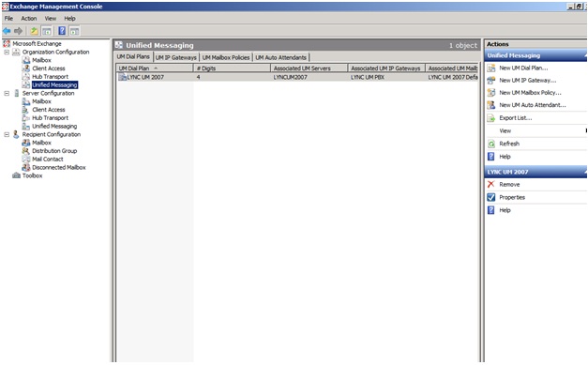Click the Remove action for LYNC UM 2007
This screenshot has width=588, height=365.
click(x=509, y=185)
